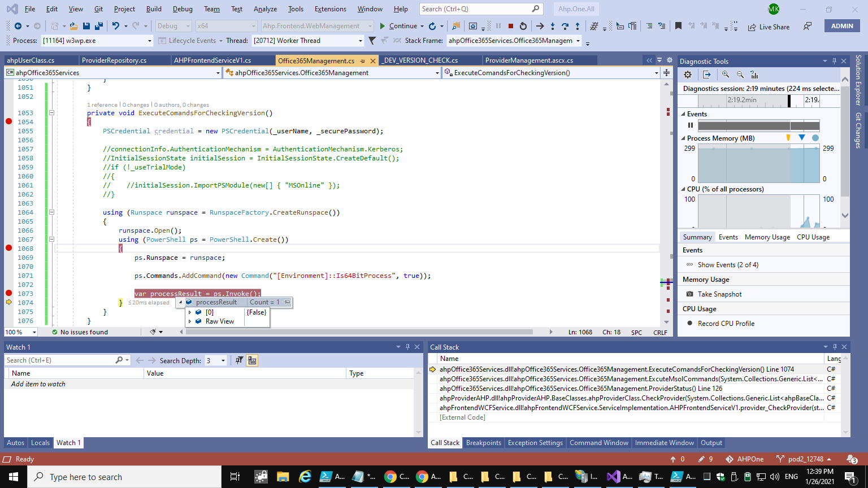Open the Process dropdown showing w3wp.exe
The image size is (868, 488).
pyautogui.click(x=149, y=41)
